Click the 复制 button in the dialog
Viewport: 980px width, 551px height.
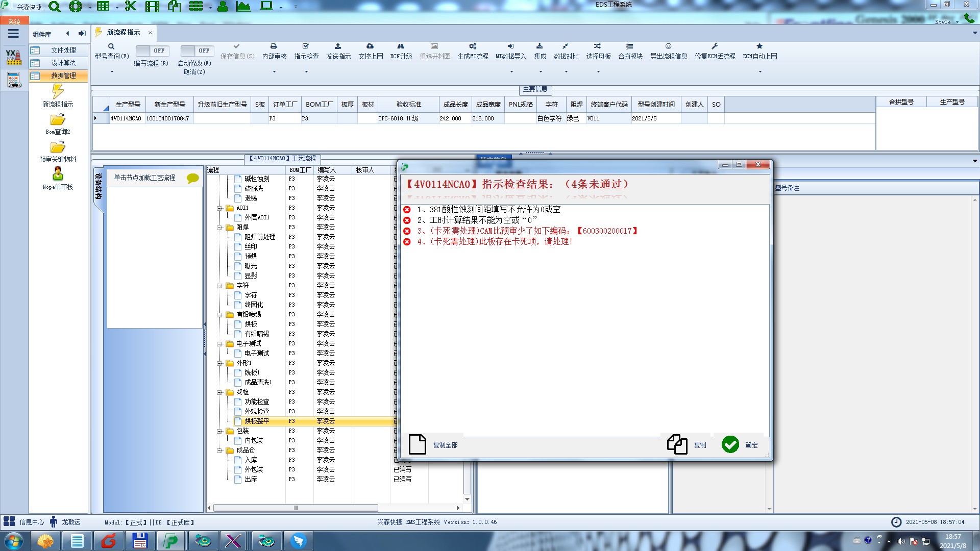coord(688,444)
